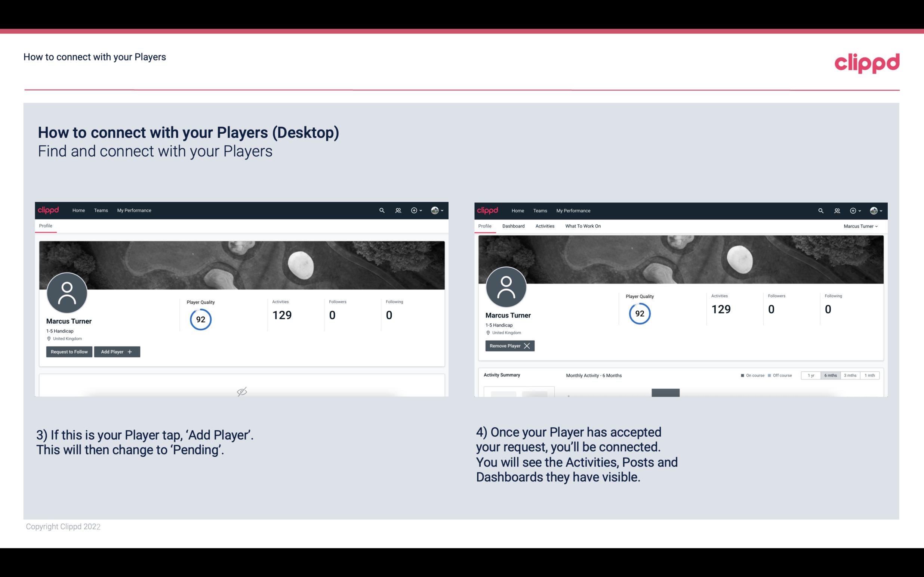The image size is (924, 577).
Task: Click the 'Add Player' button
Action: tap(117, 352)
